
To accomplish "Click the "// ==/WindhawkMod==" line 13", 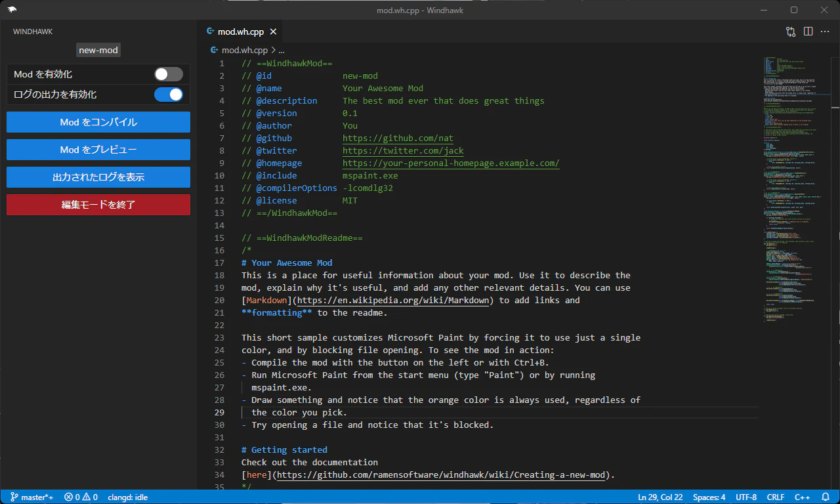I will click(289, 213).
